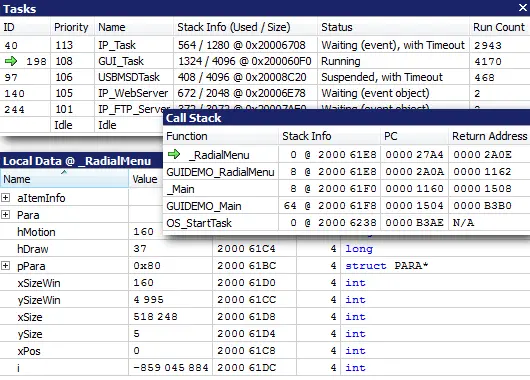Select the hDraw local variable

pos(265,249)
